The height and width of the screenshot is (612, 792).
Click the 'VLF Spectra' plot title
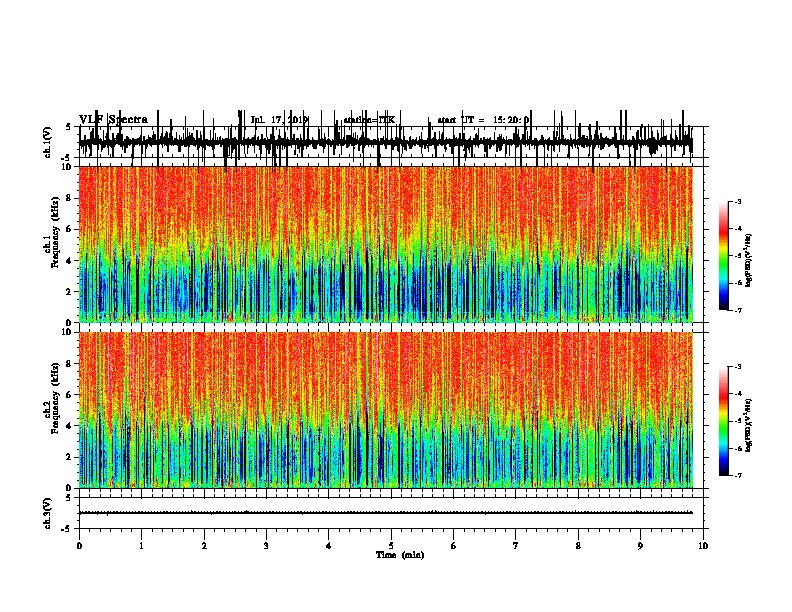(114, 120)
